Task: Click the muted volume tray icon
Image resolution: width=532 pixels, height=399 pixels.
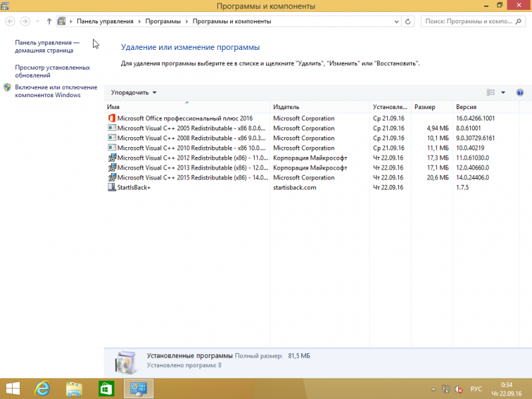Action: (459, 389)
